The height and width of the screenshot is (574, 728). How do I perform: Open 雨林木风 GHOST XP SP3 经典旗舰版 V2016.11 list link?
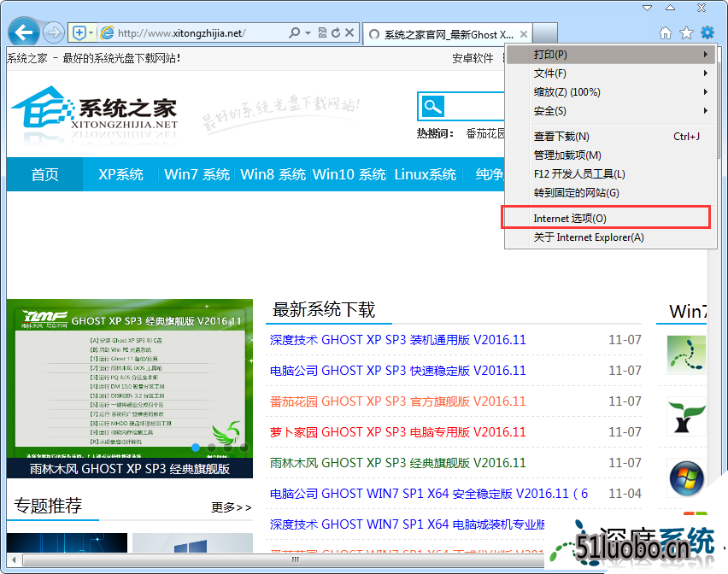[x=398, y=463]
